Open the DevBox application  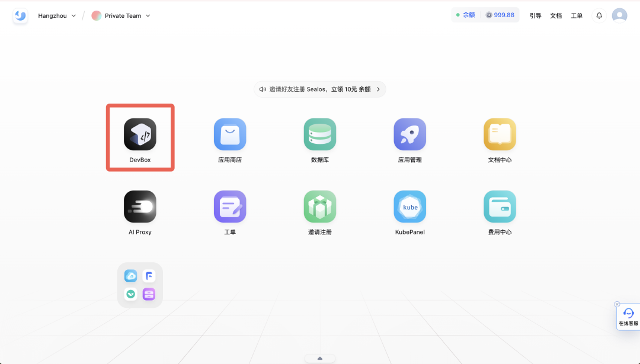[x=140, y=134]
